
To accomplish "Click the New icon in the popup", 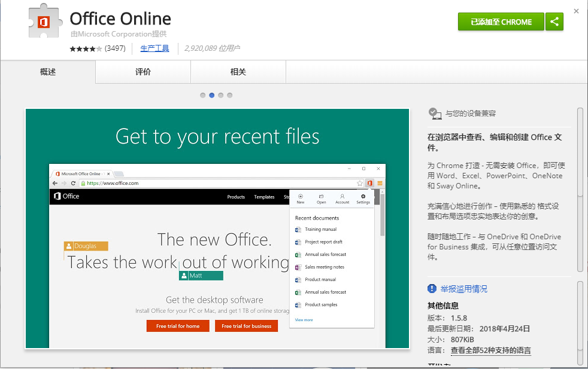I will 301,199.
